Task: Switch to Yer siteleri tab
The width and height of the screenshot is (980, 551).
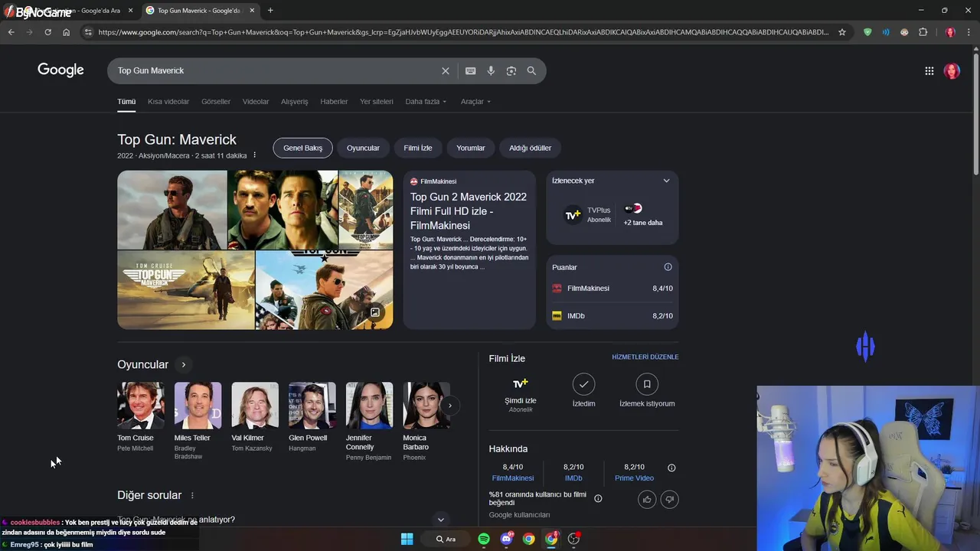Action: tap(377, 101)
